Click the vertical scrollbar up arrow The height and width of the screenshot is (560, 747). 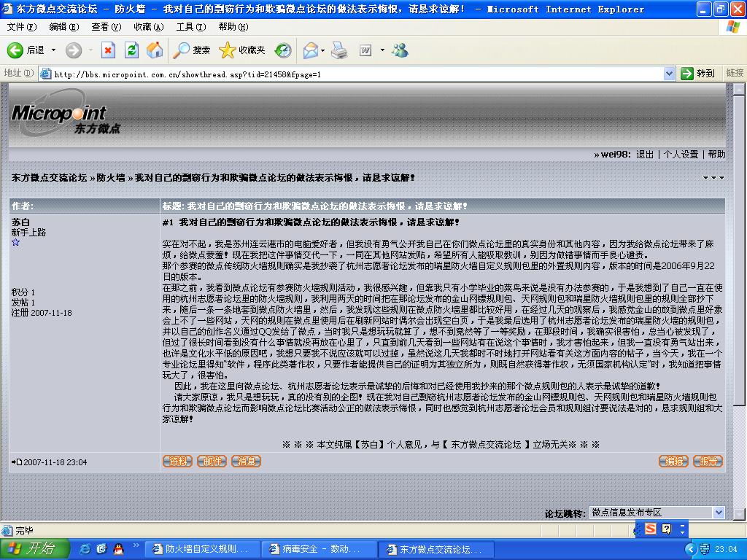pyautogui.click(x=739, y=89)
